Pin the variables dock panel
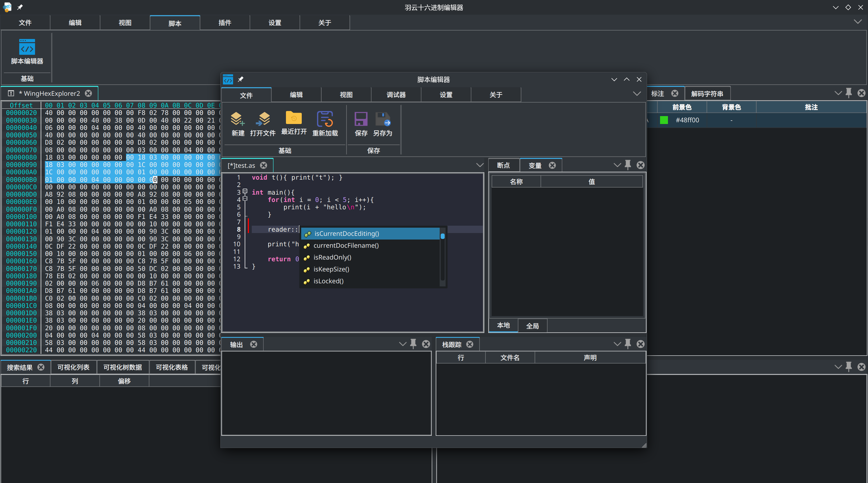The width and height of the screenshot is (868, 483). (628, 165)
